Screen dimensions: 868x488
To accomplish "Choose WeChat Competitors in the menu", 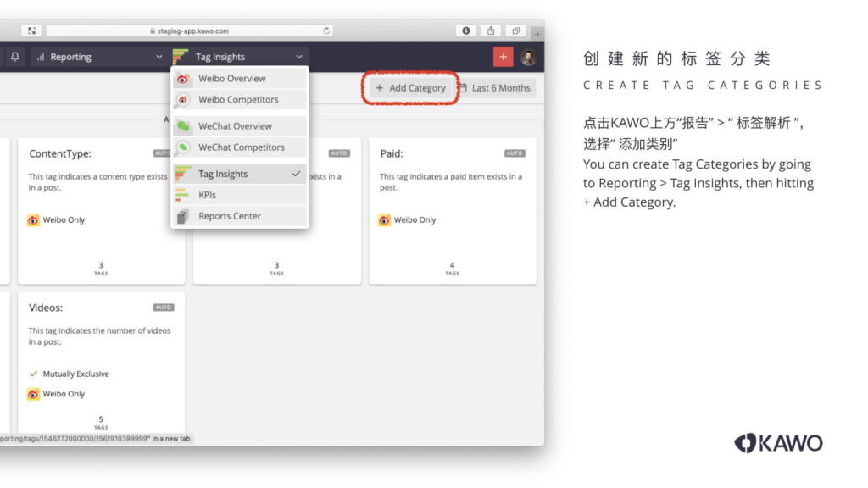I will [240, 147].
